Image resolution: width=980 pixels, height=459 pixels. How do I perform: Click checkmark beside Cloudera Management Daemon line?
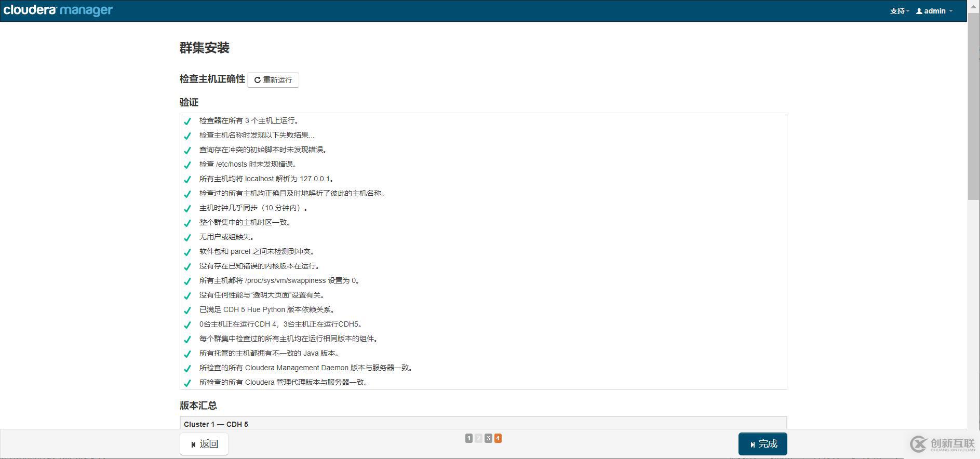187,368
